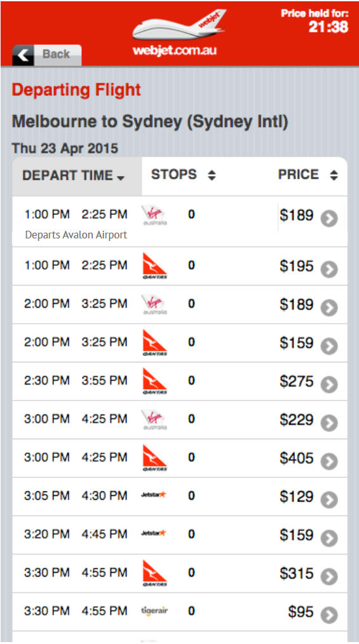This screenshot has height=644, width=359.
Task: Click Virgin Australia logo on 3:00 PM flight
Action: point(154,420)
